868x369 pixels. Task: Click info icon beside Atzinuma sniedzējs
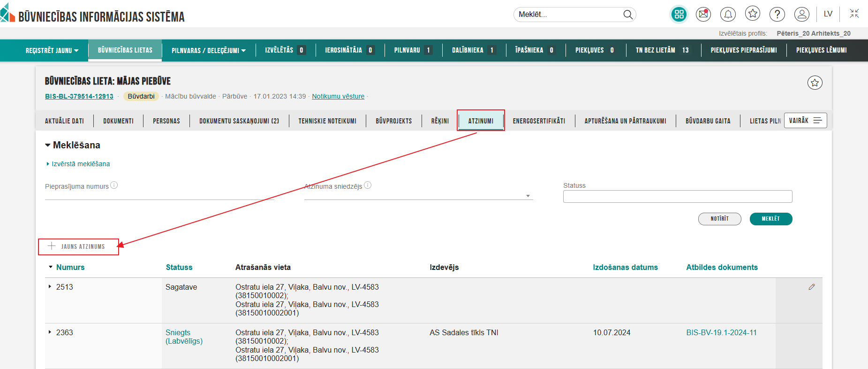tap(368, 185)
